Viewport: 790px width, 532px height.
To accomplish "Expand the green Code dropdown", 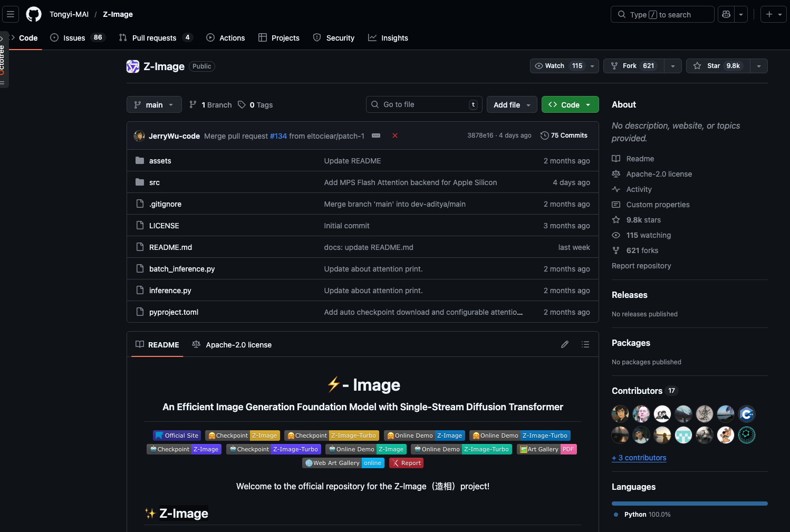I will [x=570, y=104].
